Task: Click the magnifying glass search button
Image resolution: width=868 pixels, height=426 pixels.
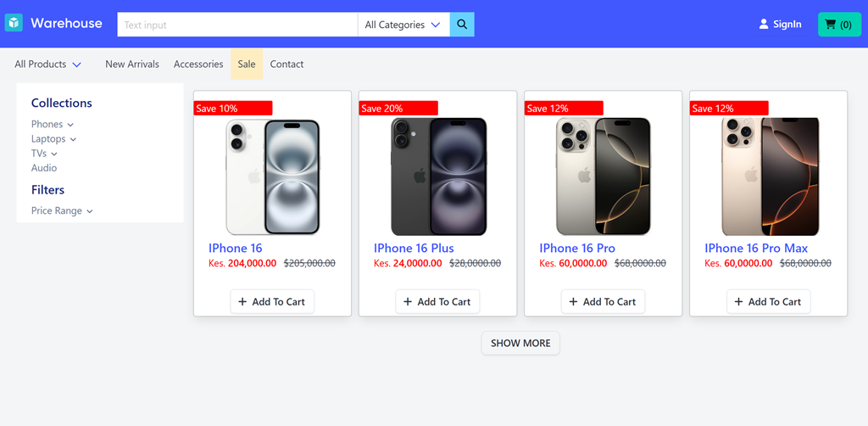Action: pyautogui.click(x=462, y=25)
